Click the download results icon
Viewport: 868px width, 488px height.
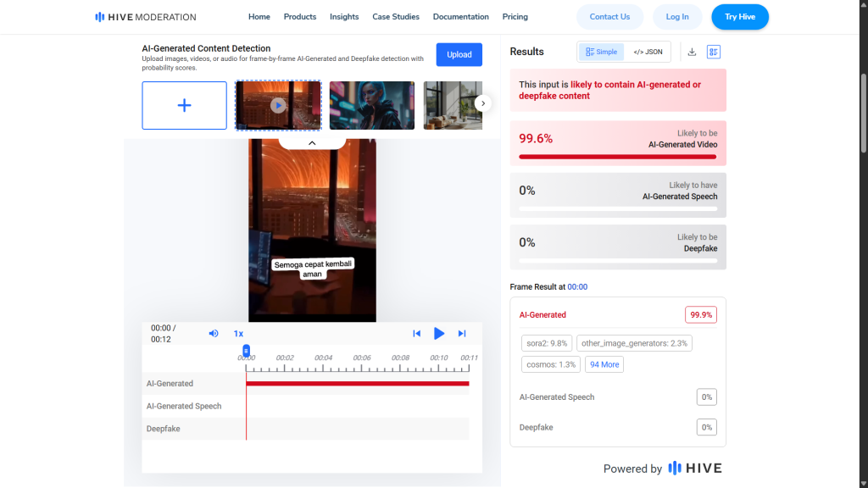point(692,52)
